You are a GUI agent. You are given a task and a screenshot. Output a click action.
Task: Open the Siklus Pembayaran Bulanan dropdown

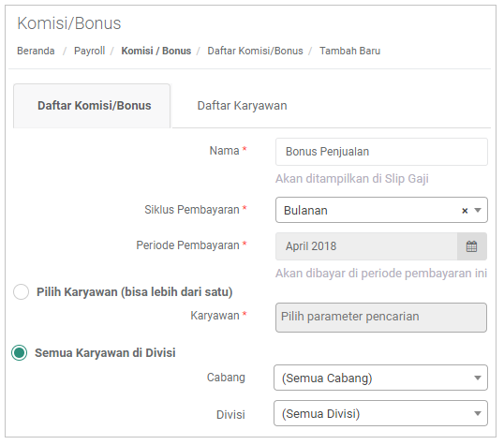click(x=381, y=210)
